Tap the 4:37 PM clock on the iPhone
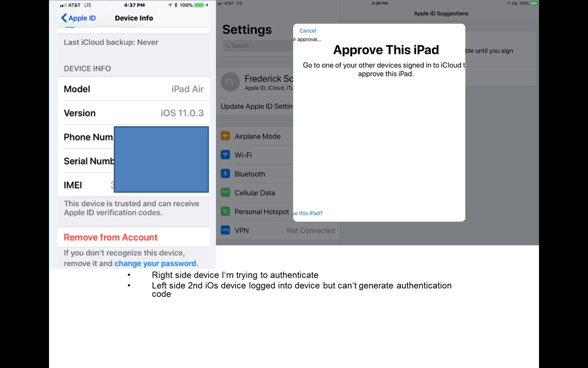The height and width of the screenshot is (368, 588). [134, 5]
